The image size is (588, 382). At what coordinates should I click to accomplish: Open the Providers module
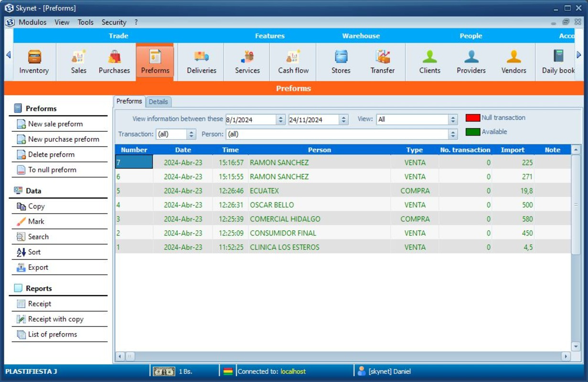[x=471, y=62]
